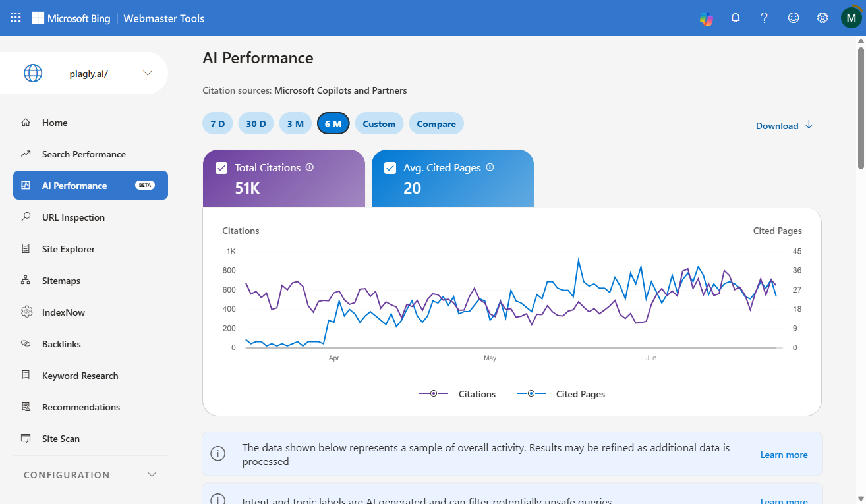Click the CONFIGURATION section label
The image size is (866, 504).
(67, 475)
